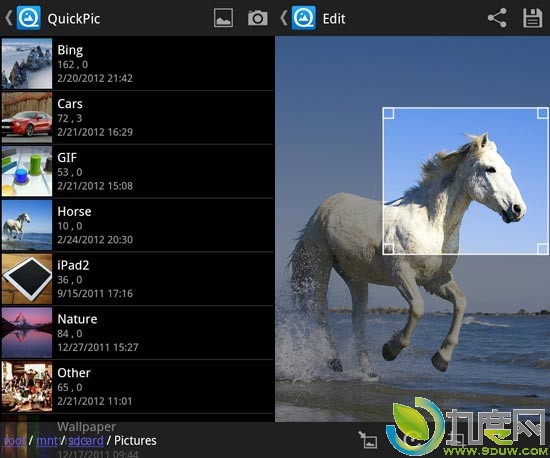Select the bottom-right crop handle
The height and width of the screenshot is (458, 550).
pyautogui.click(x=542, y=249)
